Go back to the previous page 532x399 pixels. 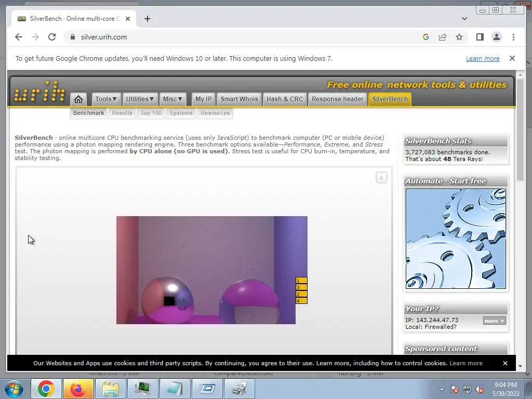19,37
